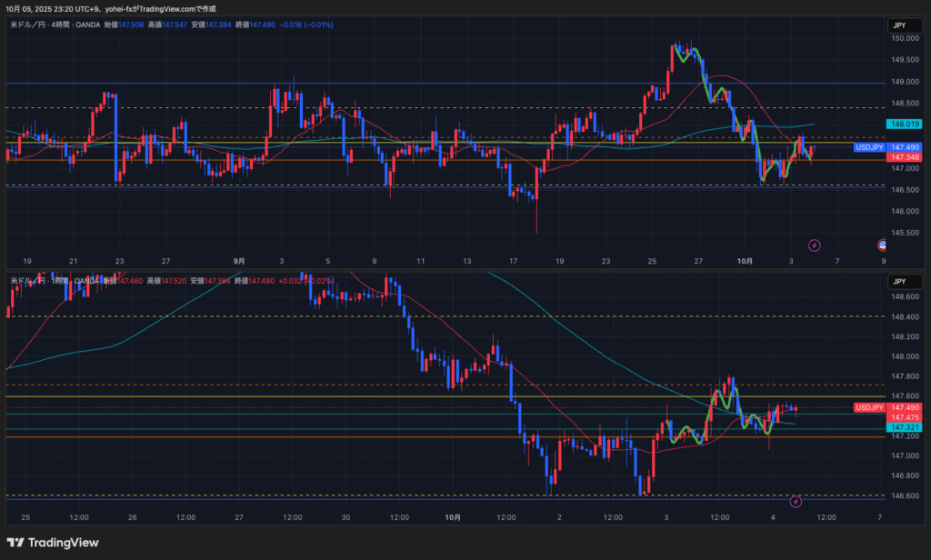Click the 146.600 level on lower price scale
This screenshot has height=560, width=931.
point(906,495)
